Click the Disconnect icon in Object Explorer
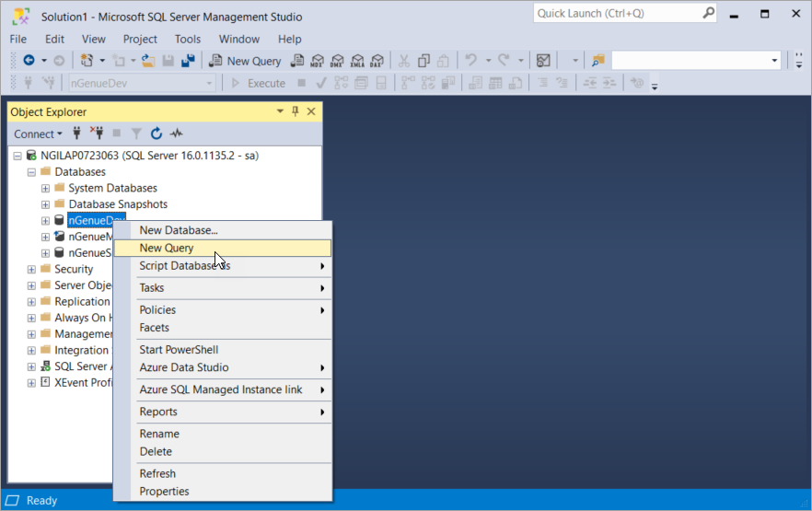Viewport: 812px width, 511px height. pyautogui.click(x=97, y=134)
